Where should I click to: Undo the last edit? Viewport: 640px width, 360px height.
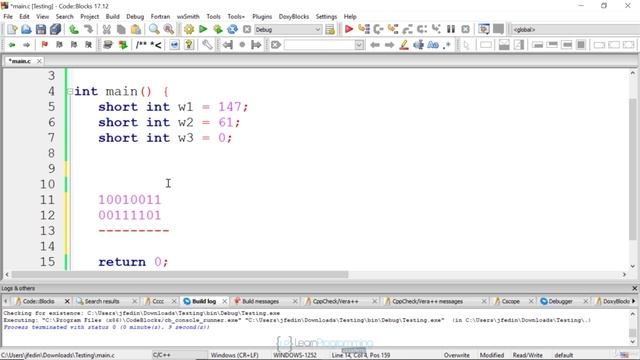pyautogui.click(x=74, y=29)
